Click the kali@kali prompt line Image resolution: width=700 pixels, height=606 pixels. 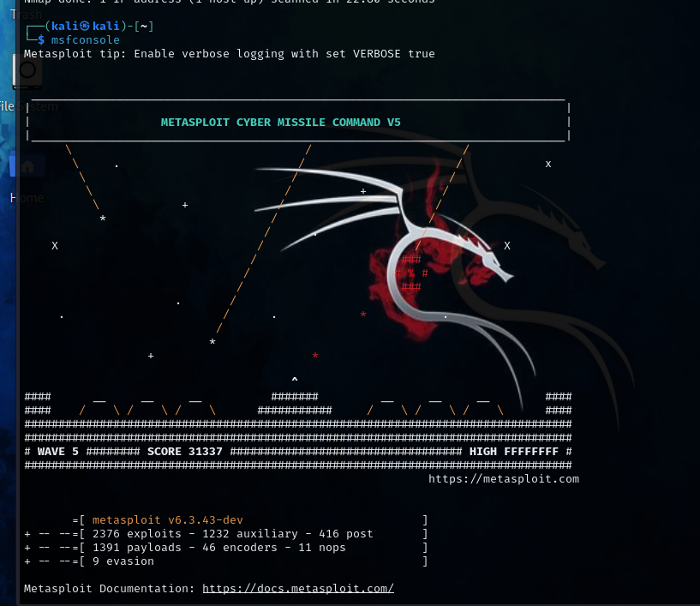click(90, 26)
